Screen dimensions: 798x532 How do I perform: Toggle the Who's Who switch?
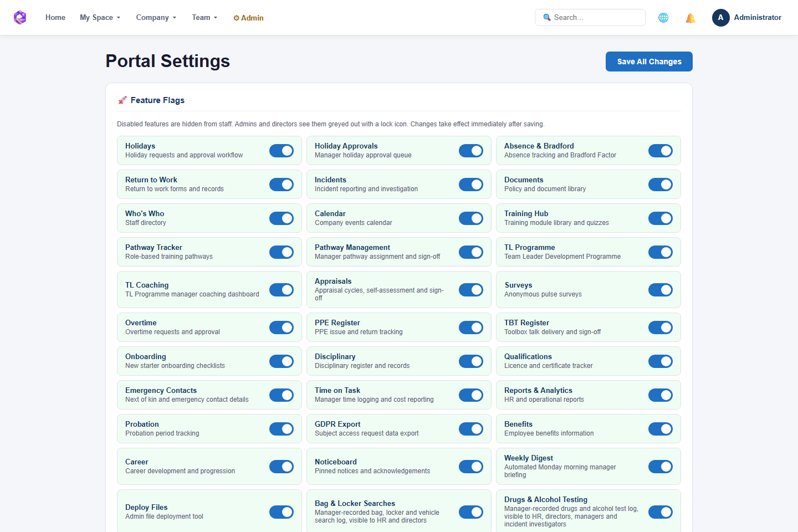pyautogui.click(x=282, y=218)
